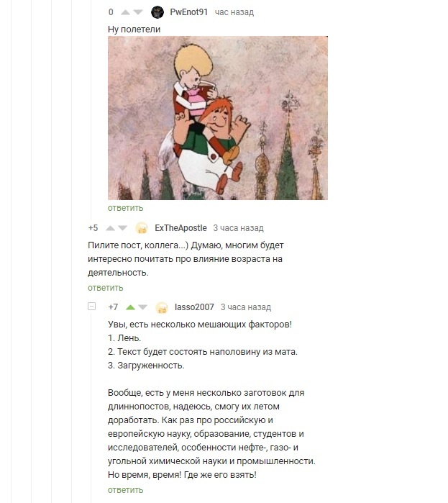Open the 'час назад' timestamp permalink
Image resolution: width=448 pixels, height=503 pixels.
(x=234, y=12)
